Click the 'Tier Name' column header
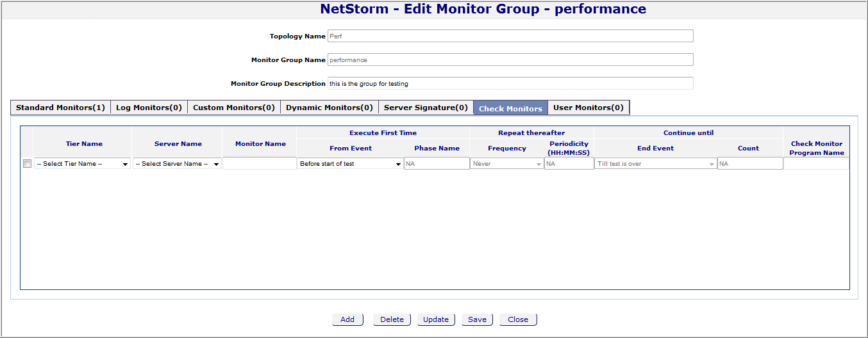The width and height of the screenshot is (868, 338). tap(84, 143)
